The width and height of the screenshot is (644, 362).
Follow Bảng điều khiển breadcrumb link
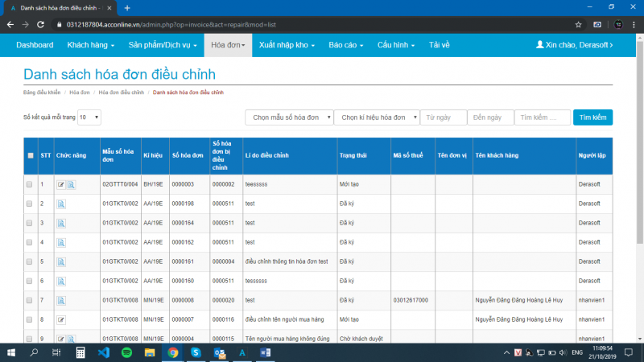(x=42, y=93)
